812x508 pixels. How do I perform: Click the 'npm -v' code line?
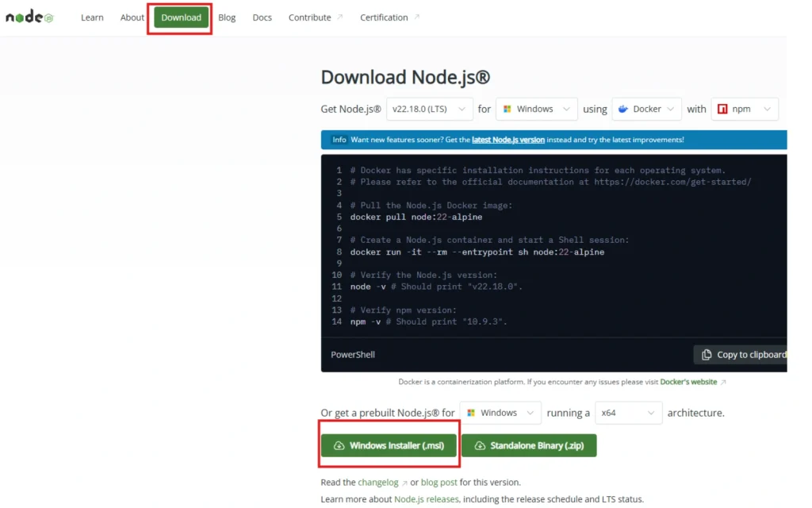[429, 322]
